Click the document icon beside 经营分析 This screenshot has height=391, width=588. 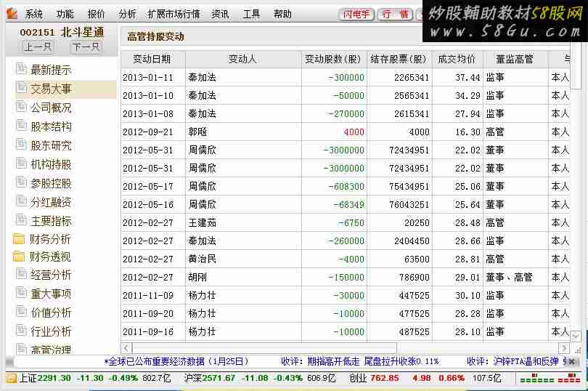coord(21,274)
